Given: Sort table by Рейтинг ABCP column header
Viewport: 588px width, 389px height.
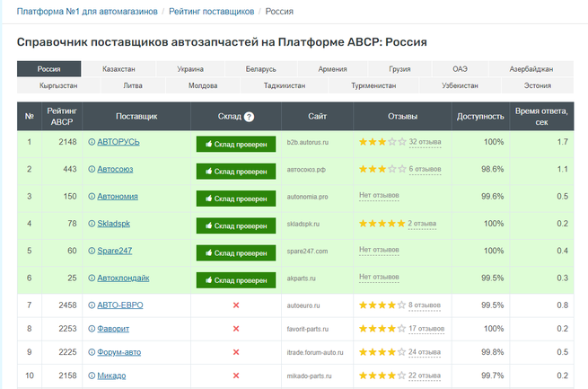Looking at the screenshot, I should [x=62, y=117].
